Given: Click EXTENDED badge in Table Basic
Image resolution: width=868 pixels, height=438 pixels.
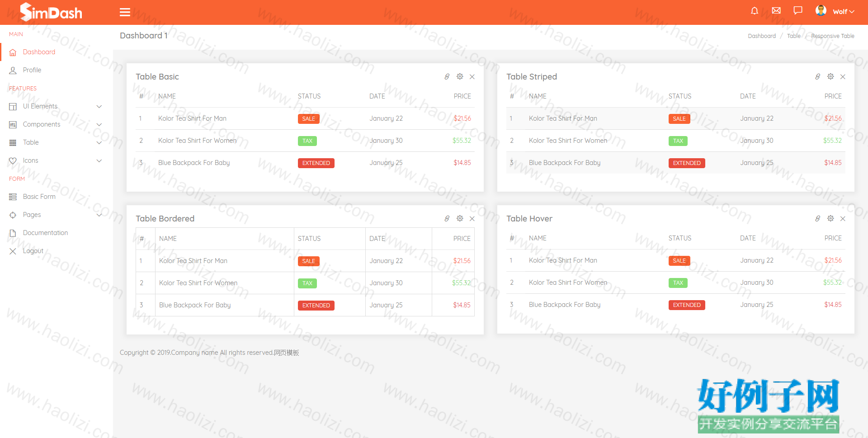Looking at the screenshot, I should pos(316,163).
